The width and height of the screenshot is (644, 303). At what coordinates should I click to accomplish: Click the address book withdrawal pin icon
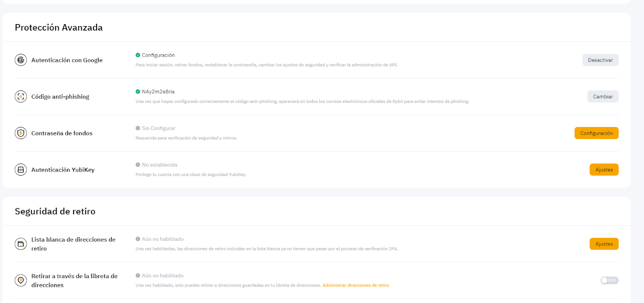pos(21,280)
